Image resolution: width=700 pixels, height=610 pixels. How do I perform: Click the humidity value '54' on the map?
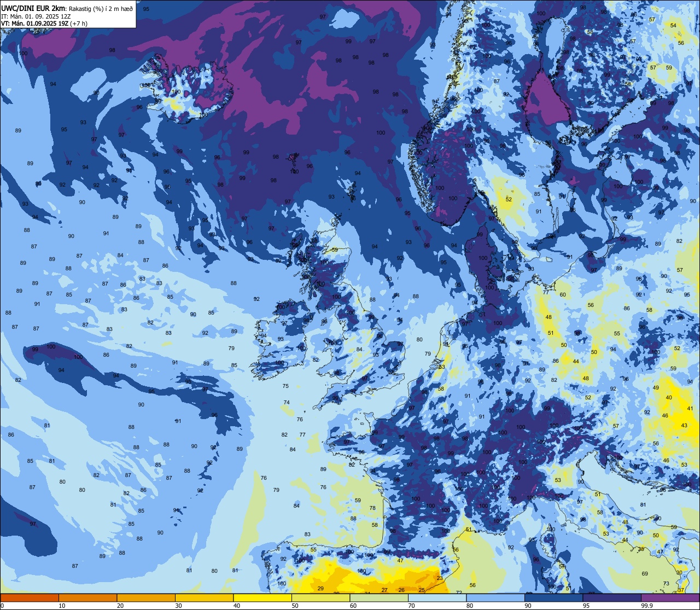(x=673, y=26)
